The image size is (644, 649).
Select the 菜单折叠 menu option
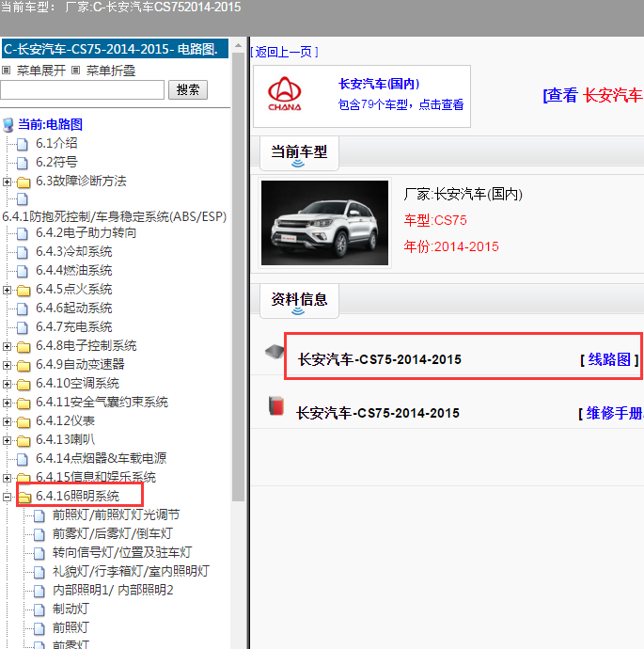pos(110,71)
